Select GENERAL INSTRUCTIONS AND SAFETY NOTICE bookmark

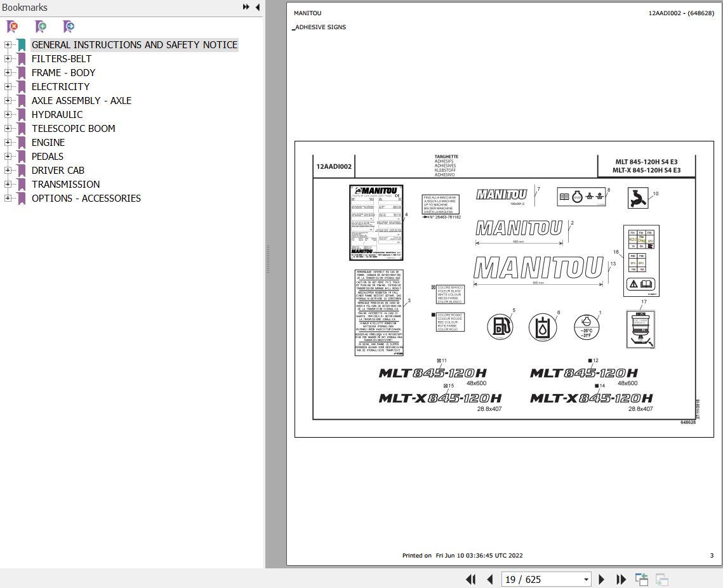pyautogui.click(x=135, y=44)
